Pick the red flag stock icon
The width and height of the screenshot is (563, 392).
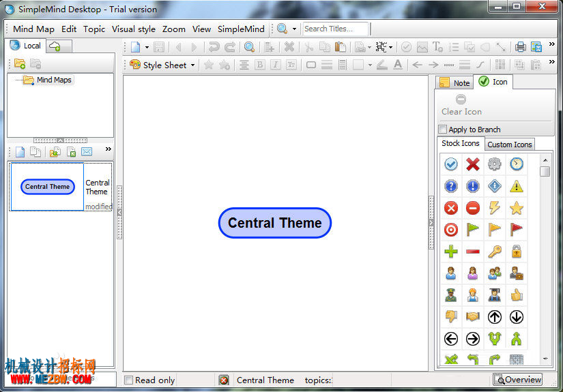pyautogui.click(x=517, y=230)
